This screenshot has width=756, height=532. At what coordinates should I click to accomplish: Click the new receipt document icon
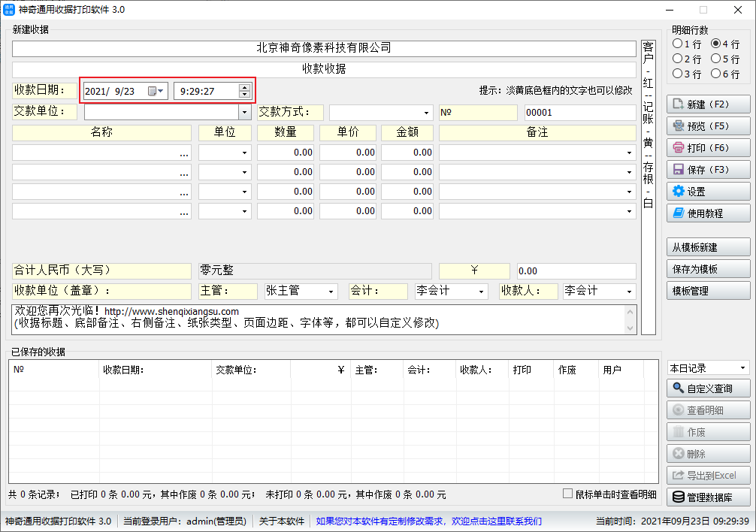click(x=679, y=104)
